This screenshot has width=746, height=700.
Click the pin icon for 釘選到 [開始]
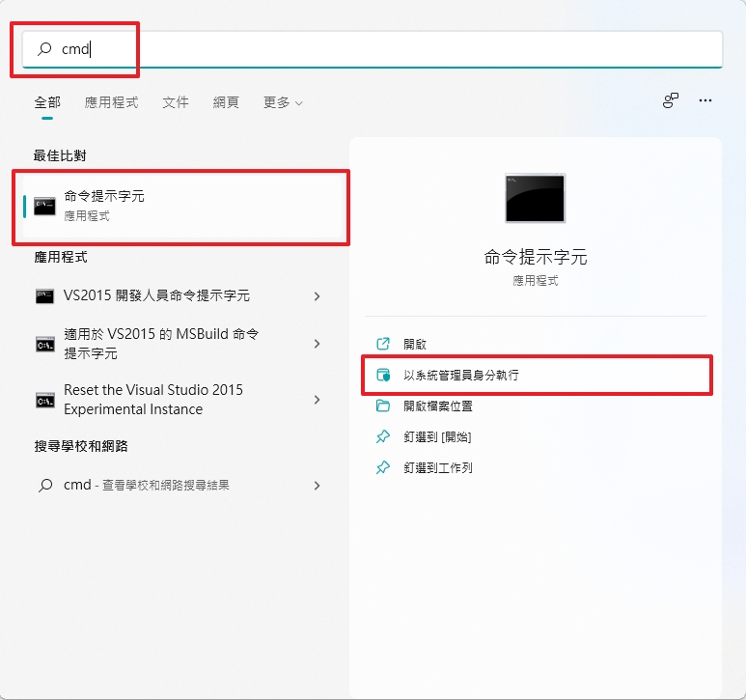[383, 436]
